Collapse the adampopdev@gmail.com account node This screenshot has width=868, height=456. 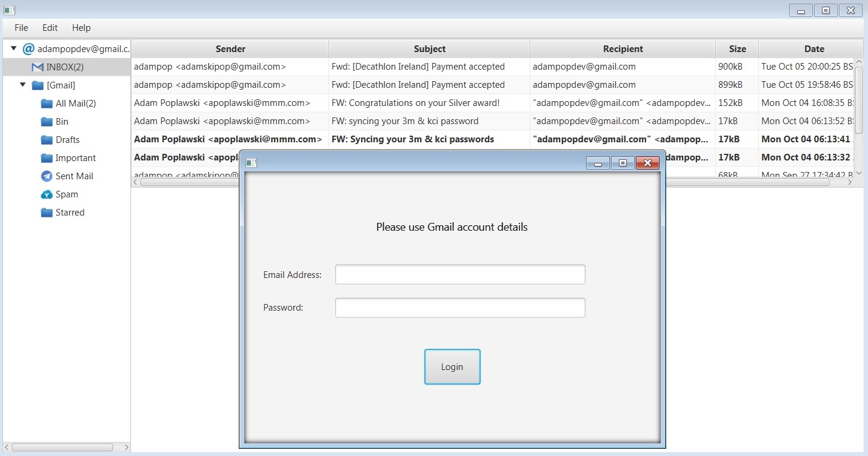coord(14,48)
